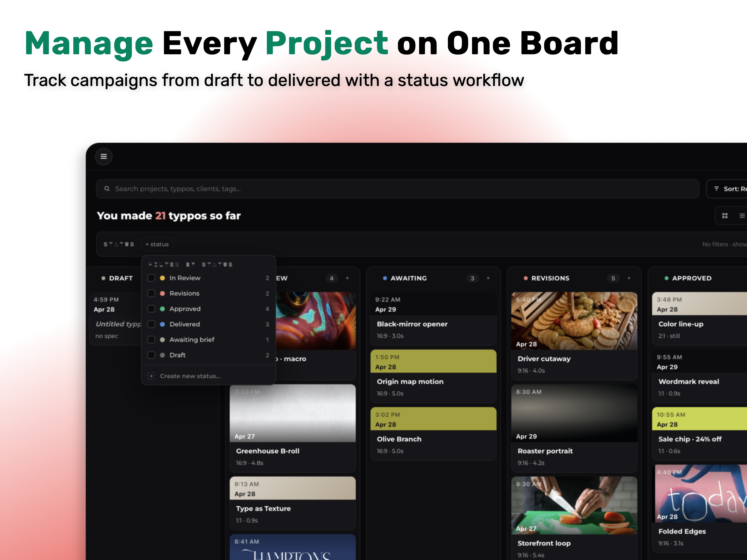
Task: Click the search projects input field
Action: (397, 189)
